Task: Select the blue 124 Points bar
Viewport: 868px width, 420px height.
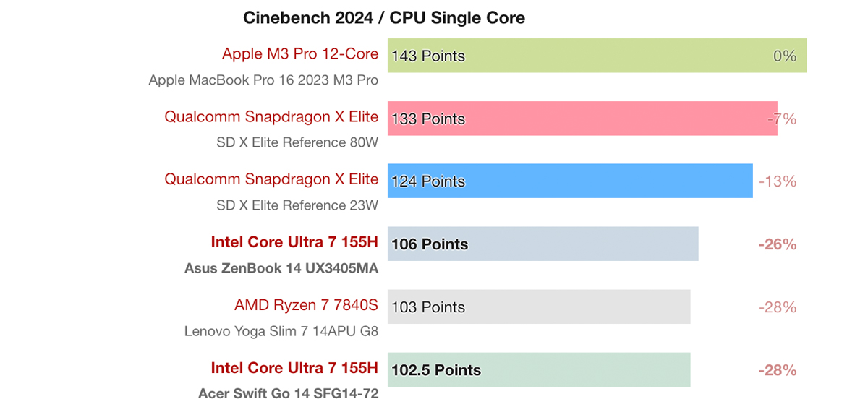Action: point(570,181)
